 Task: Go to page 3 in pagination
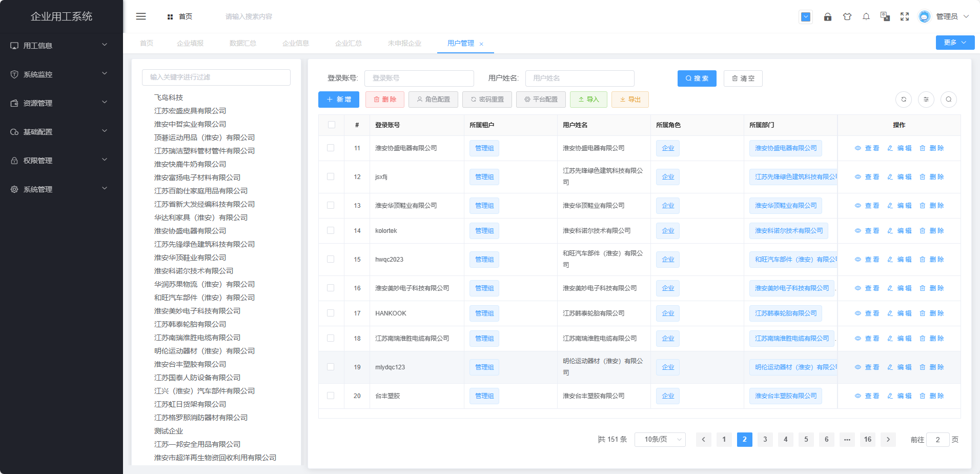pos(765,440)
